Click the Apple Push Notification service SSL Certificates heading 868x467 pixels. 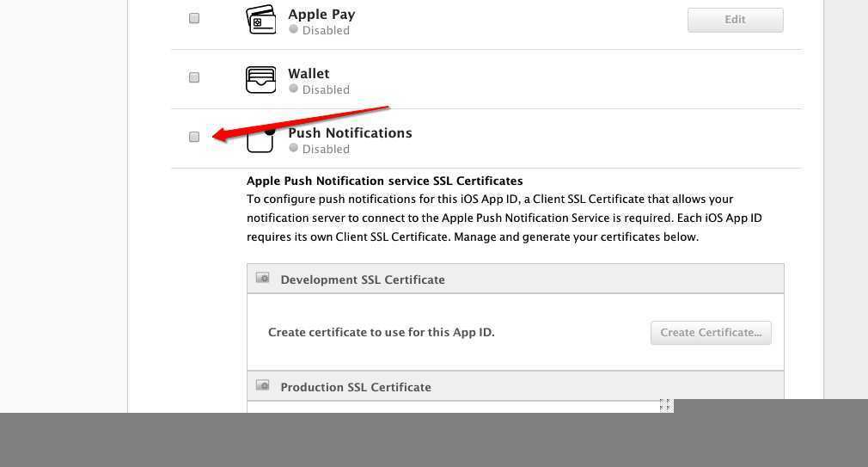pyautogui.click(x=385, y=181)
